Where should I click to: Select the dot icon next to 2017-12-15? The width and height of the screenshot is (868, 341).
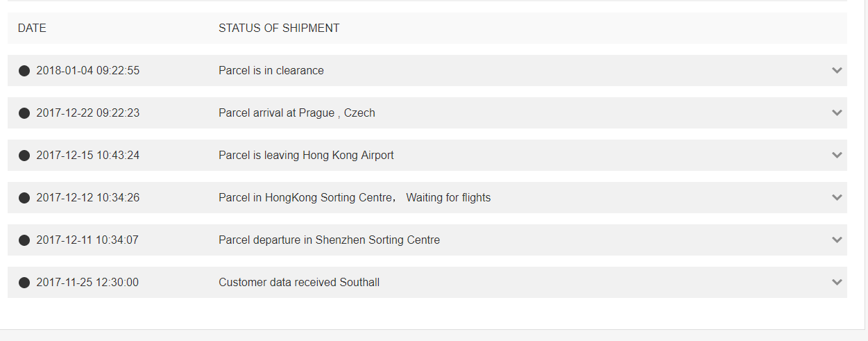pyautogui.click(x=24, y=156)
